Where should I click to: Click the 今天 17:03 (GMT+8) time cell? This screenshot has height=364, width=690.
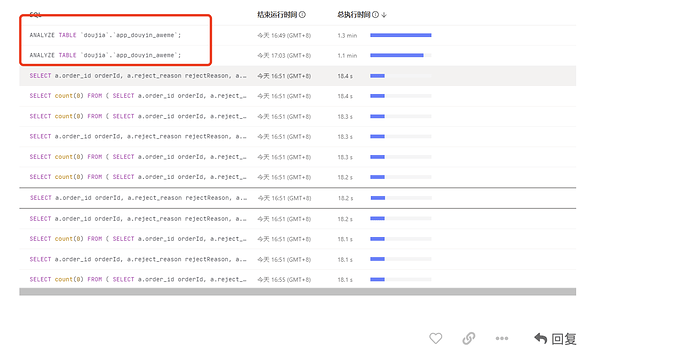[x=284, y=55]
